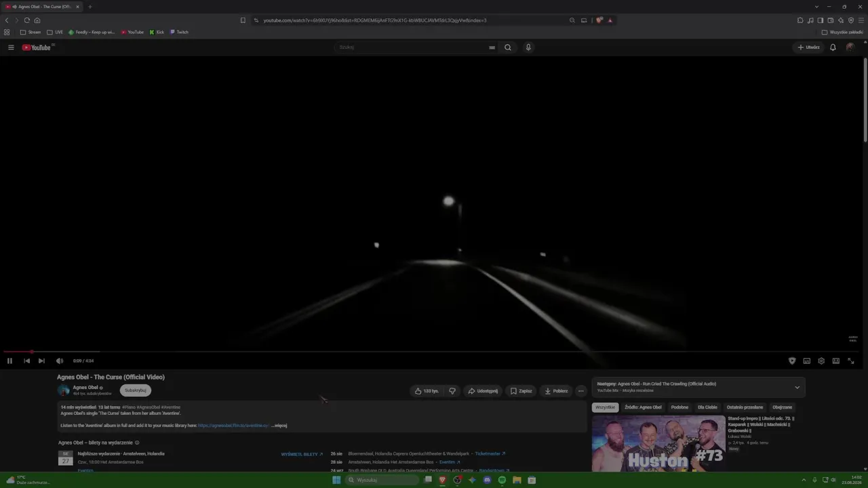
Task: Select the Ostatnio przesłane chip
Action: click(x=745, y=407)
